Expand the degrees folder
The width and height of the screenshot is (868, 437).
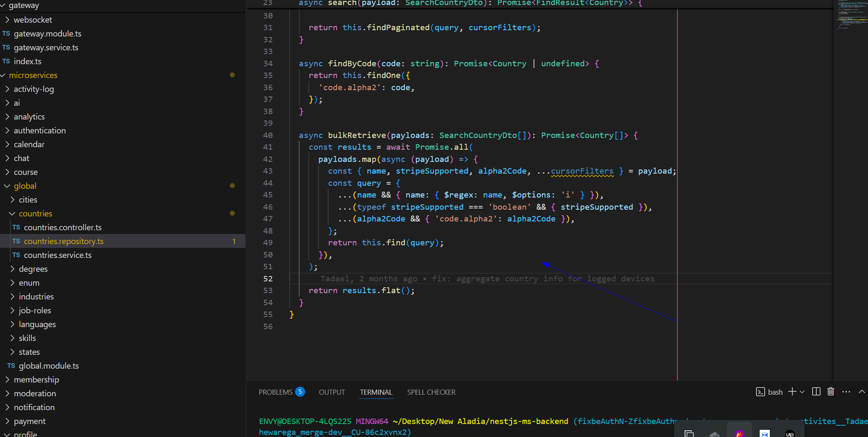(33, 269)
